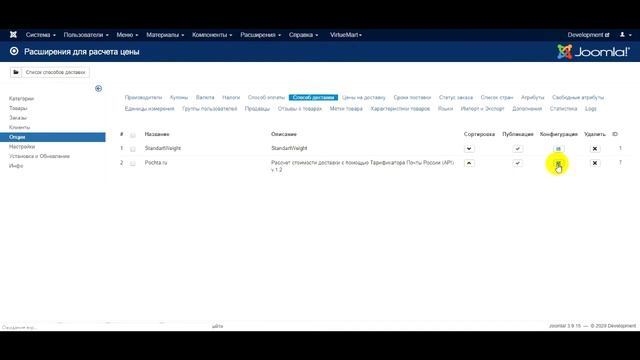Switch to Способ оплаты tab
Screen dimensions: 640x360
point(266,98)
